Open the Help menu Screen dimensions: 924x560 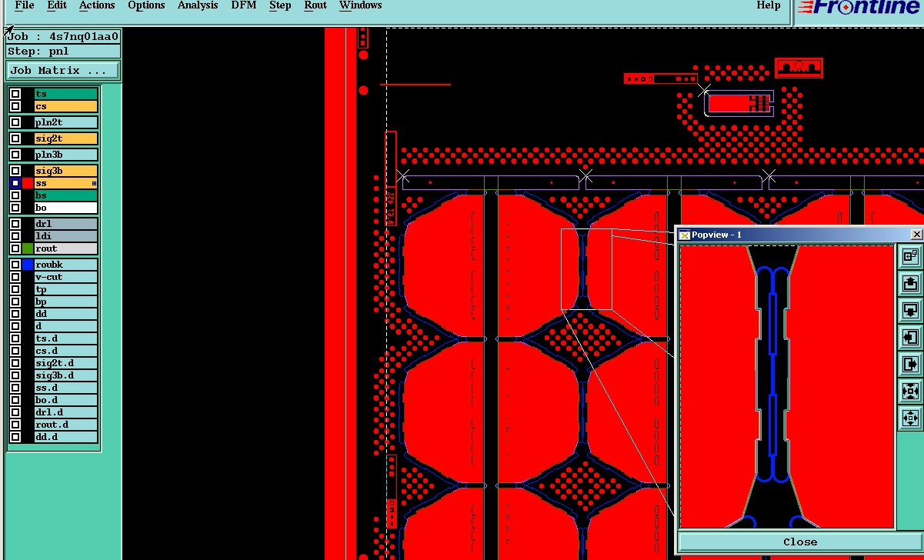coord(769,5)
